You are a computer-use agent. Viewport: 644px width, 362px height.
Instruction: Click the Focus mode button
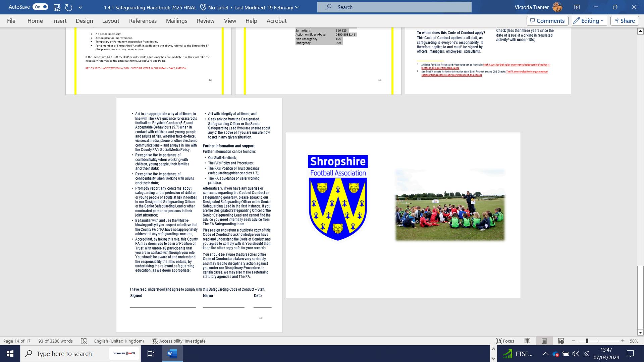click(505, 341)
